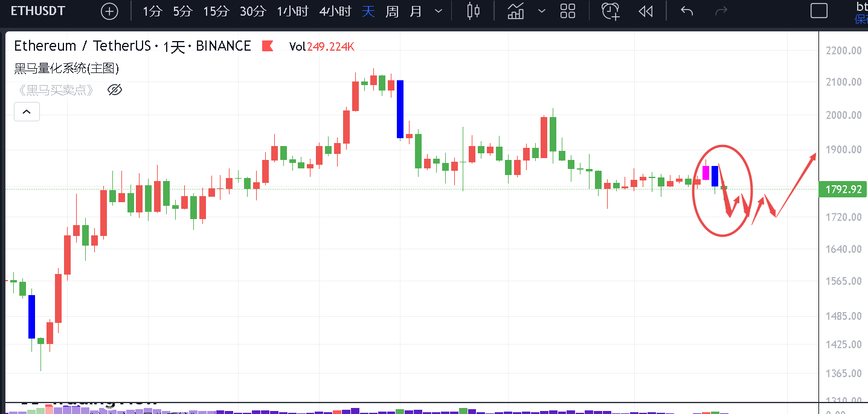This screenshot has width=868, height=414.
Task: Open the candlestick chart type icon
Action: coord(474,11)
